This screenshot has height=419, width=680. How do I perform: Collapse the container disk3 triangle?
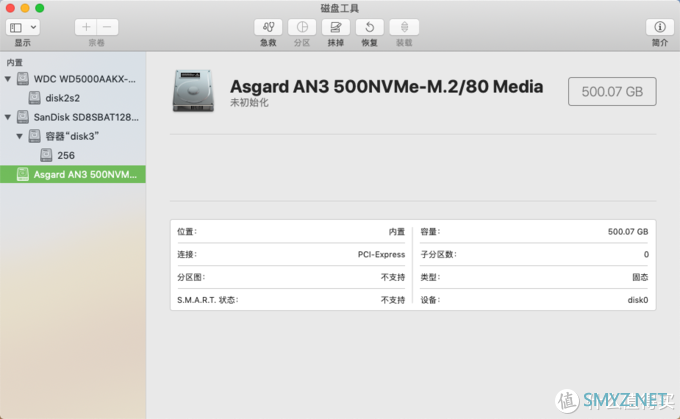20,136
